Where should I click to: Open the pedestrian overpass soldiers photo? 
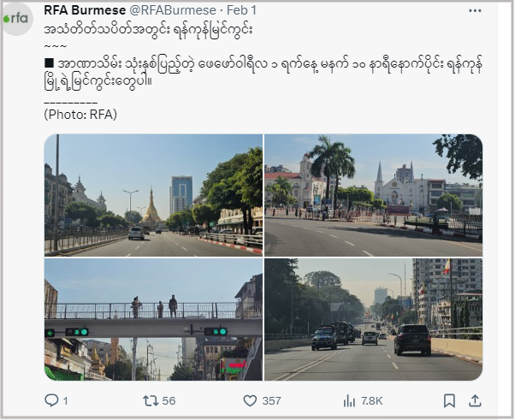[x=153, y=320]
